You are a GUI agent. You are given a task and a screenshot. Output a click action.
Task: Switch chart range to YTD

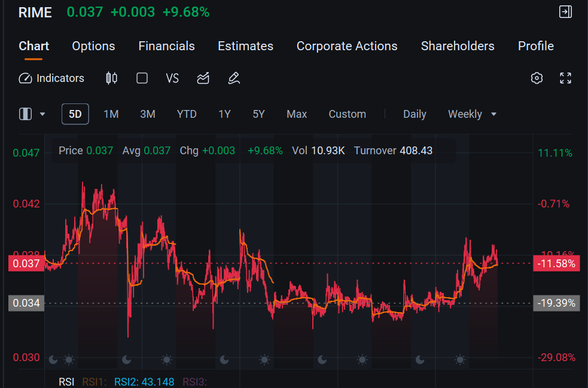click(x=187, y=114)
